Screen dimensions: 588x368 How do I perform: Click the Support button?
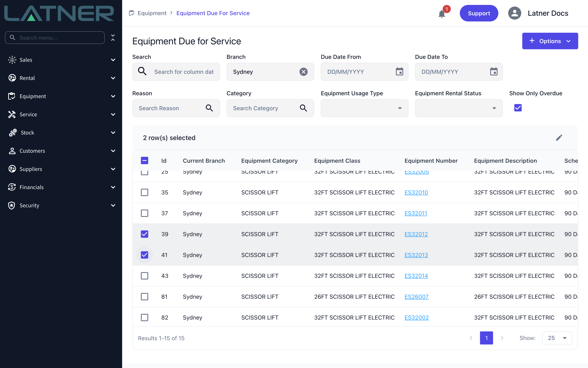pyautogui.click(x=479, y=13)
